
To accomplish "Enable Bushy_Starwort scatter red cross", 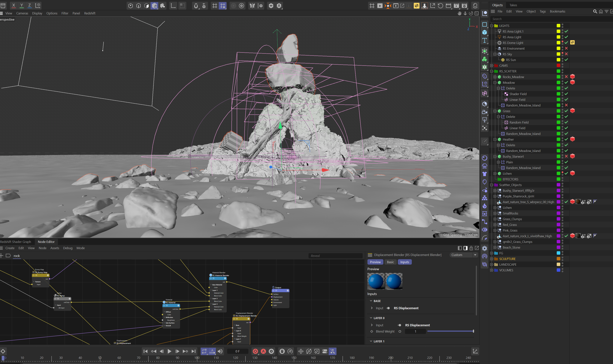I will [x=566, y=156].
